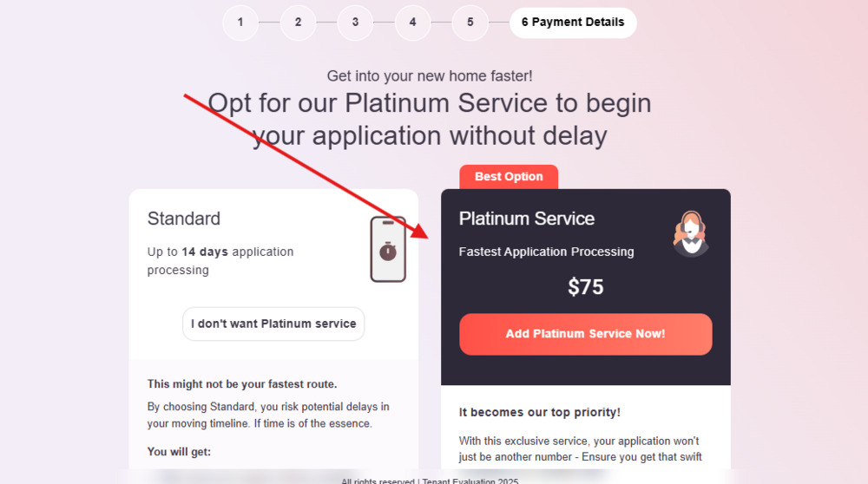Click 'Fastest Application Processing' subtitle

(x=546, y=252)
